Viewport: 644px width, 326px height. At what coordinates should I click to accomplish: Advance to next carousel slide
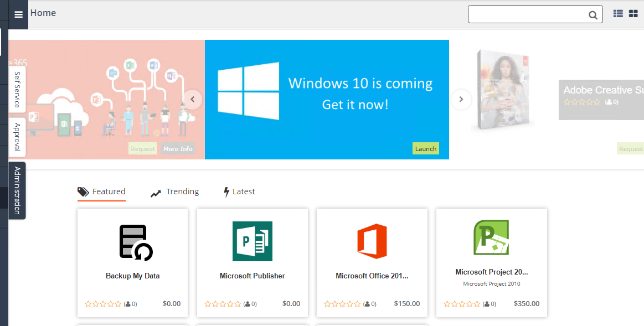[x=461, y=100]
